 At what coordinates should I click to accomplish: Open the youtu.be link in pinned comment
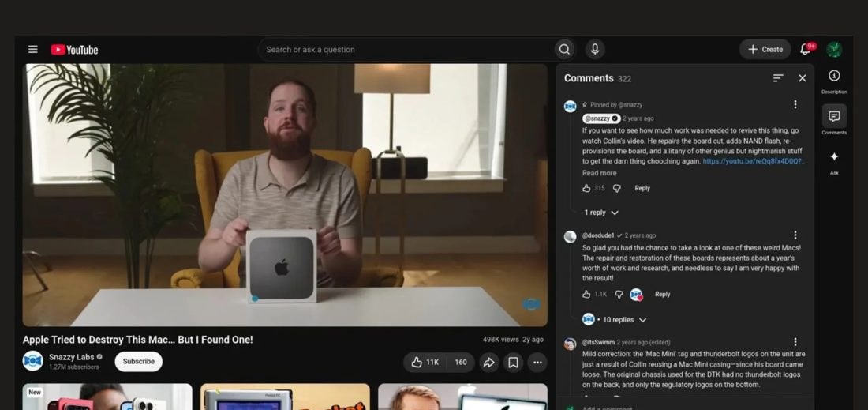tap(754, 161)
